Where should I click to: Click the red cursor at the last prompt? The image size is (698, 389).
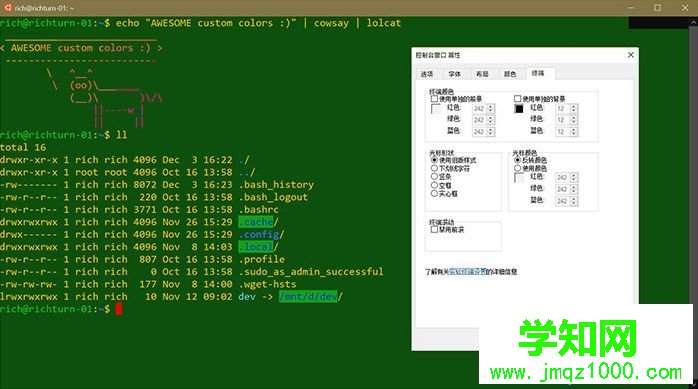coord(119,309)
